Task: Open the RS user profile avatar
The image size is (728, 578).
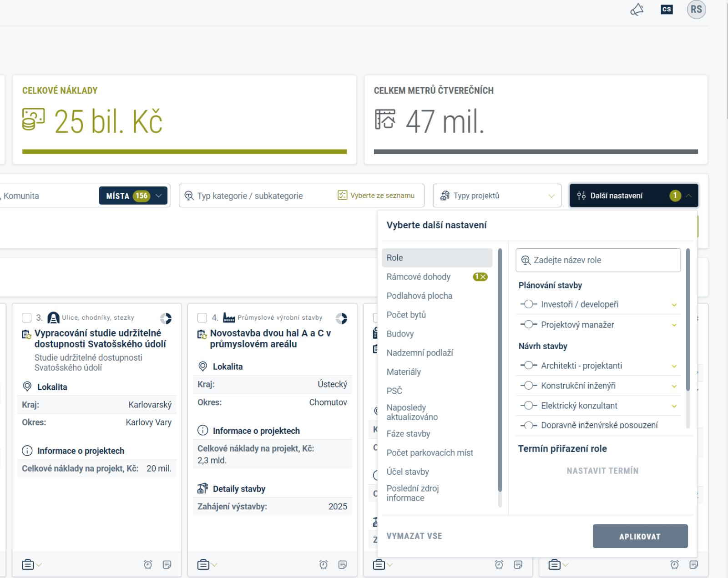Action: (x=696, y=10)
